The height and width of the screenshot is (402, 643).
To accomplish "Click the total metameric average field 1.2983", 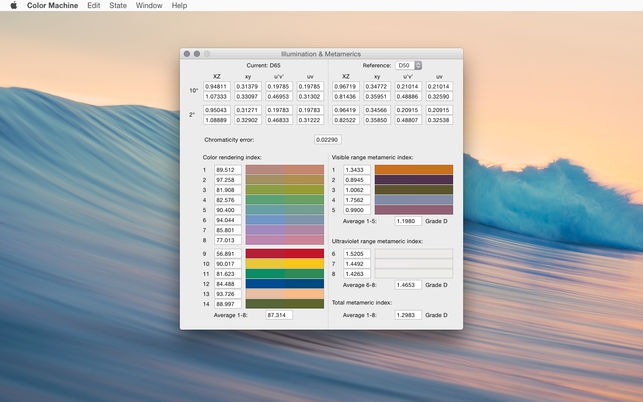I will [x=408, y=315].
